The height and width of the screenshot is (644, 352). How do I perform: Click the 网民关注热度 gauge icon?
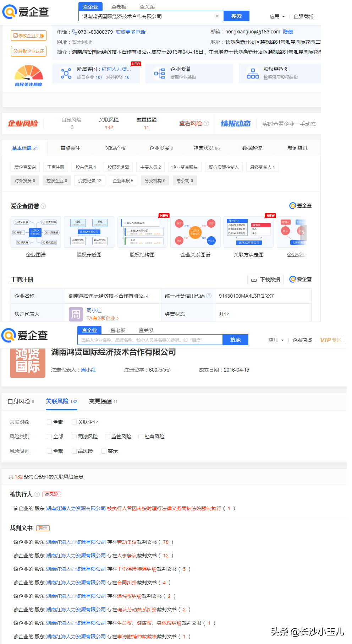(28, 76)
